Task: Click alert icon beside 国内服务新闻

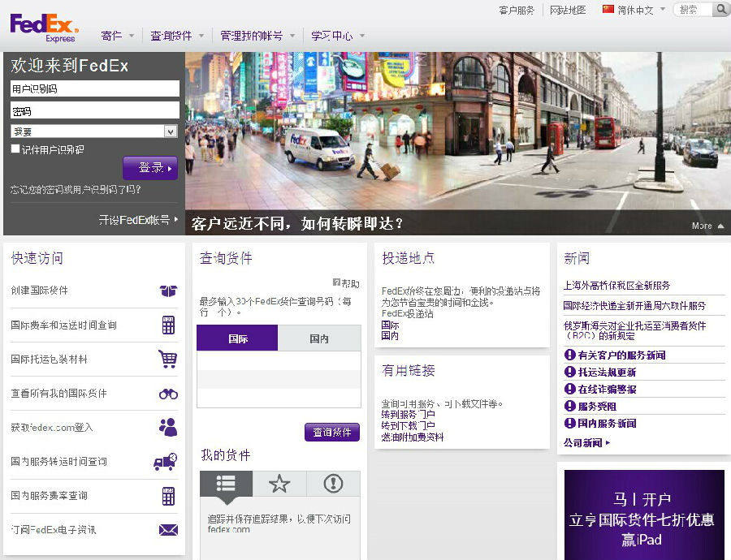Action: [x=569, y=423]
